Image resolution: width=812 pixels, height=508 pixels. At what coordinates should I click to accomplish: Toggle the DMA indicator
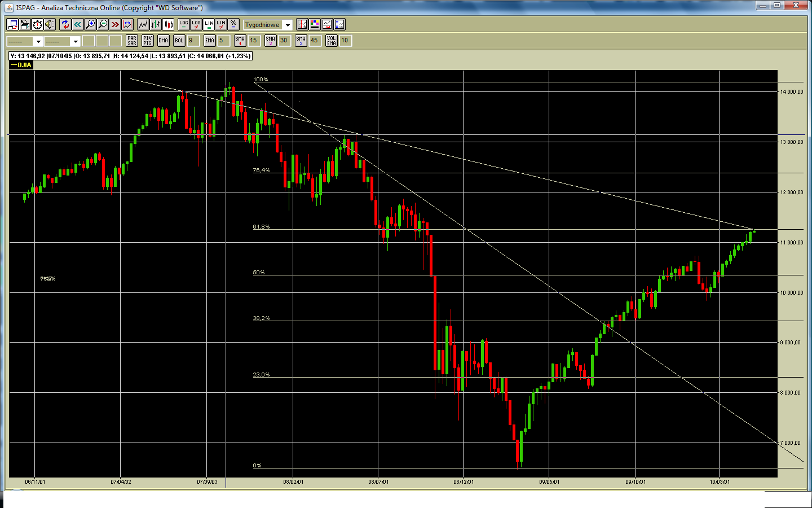point(164,41)
